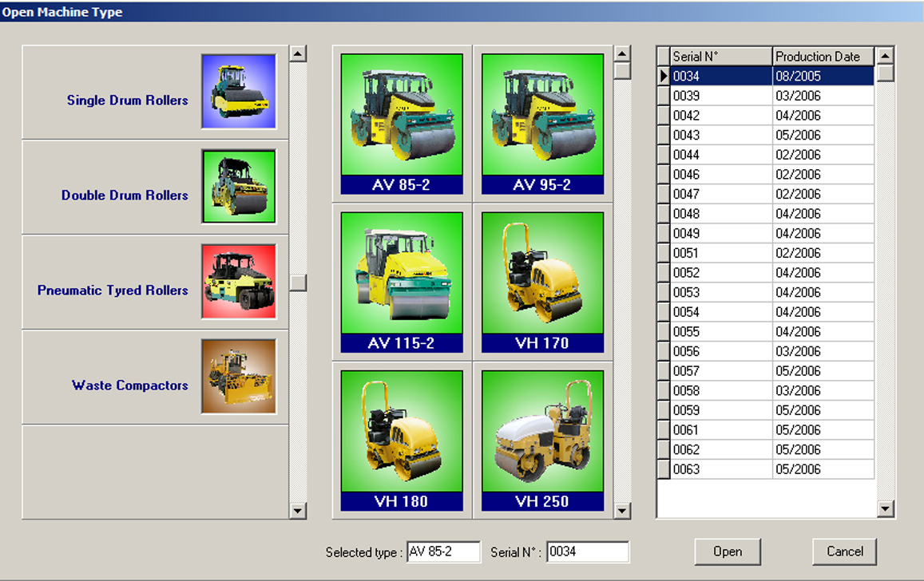Image resolution: width=924 pixels, height=581 pixels.
Task: Click the category list scroll up arrow
Action: pyautogui.click(x=298, y=54)
